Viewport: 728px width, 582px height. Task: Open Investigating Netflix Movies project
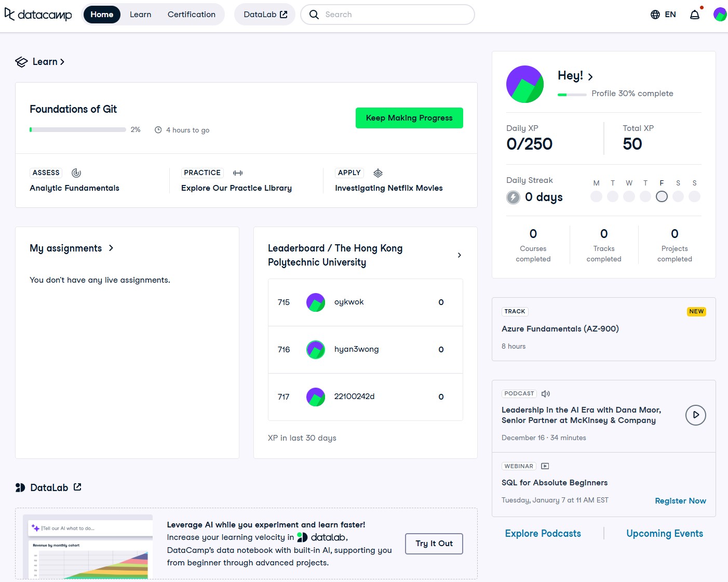389,188
